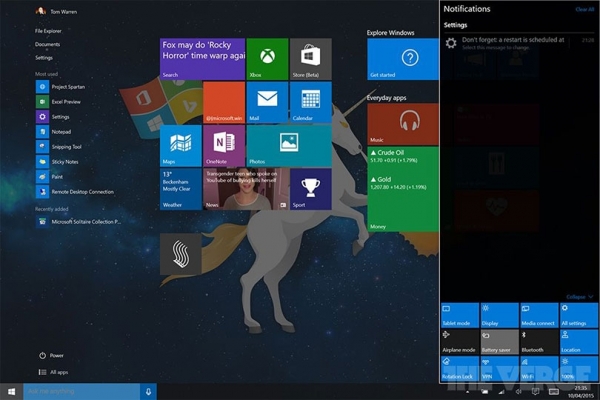Toggle Rotation Lock quick action

point(460,369)
